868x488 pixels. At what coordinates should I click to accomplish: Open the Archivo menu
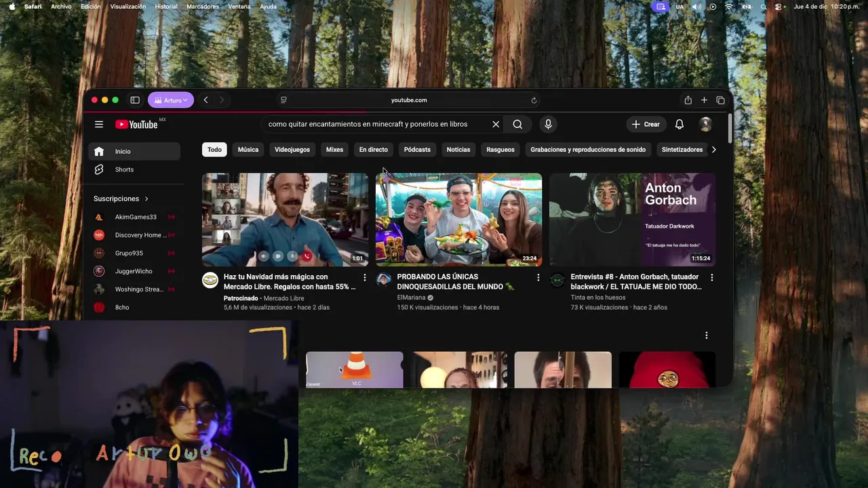tap(61, 6)
